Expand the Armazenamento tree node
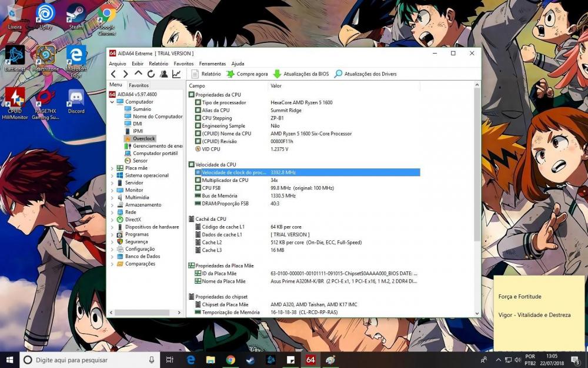588x368 pixels. [112, 205]
